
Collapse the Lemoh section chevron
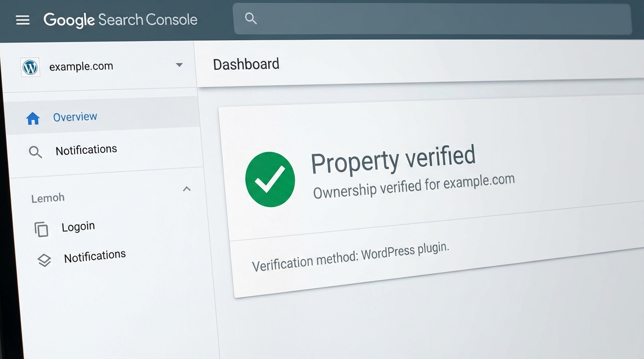tap(186, 189)
